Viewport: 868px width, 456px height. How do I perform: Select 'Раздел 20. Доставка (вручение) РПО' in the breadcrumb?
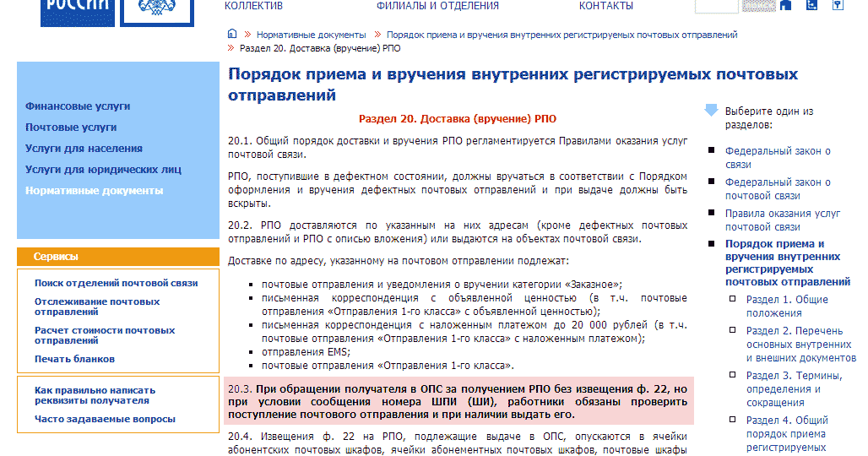320,49
